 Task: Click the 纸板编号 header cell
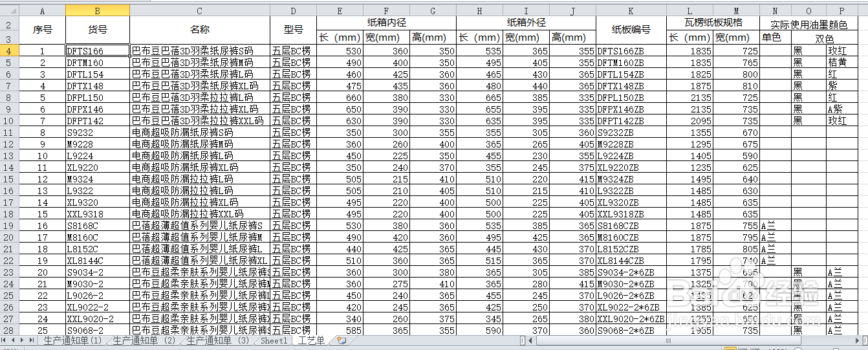631,30
